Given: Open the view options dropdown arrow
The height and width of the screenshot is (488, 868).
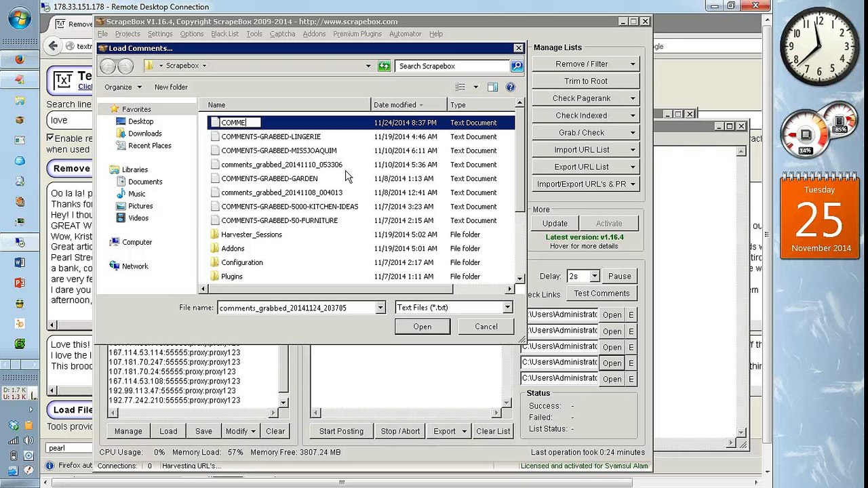Looking at the screenshot, I should tap(475, 87).
